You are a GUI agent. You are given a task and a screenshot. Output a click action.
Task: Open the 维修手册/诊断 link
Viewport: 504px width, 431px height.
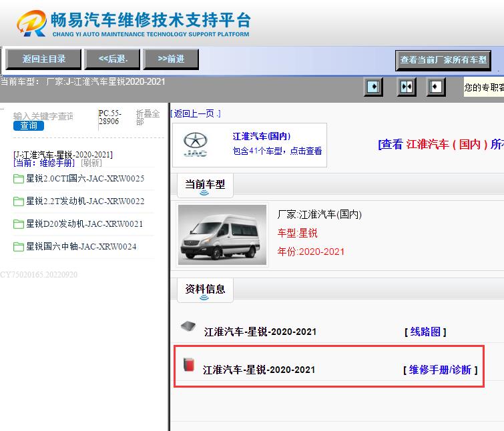(x=440, y=370)
